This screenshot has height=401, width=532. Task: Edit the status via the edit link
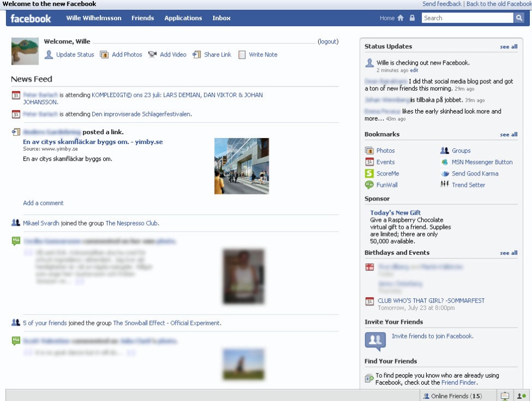click(414, 70)
